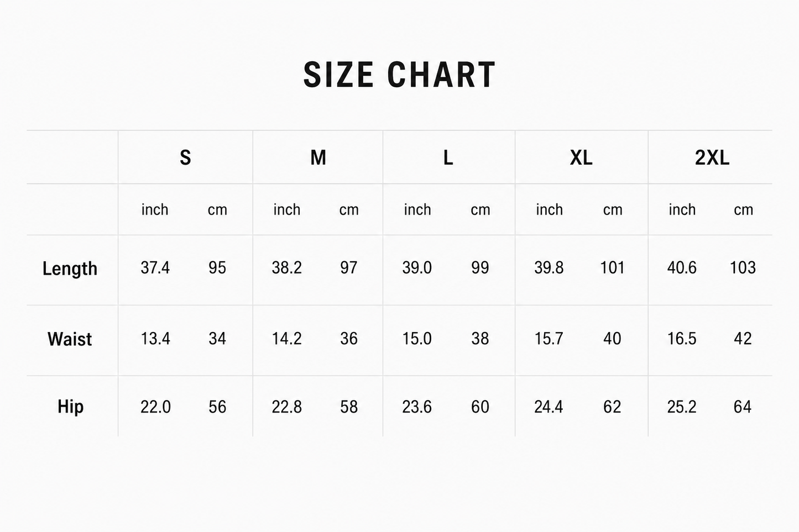Image resolution: width=799 pixels, height=532 pixels.
Task: Click the 42 cm waist cell
Action: [743, 339]
